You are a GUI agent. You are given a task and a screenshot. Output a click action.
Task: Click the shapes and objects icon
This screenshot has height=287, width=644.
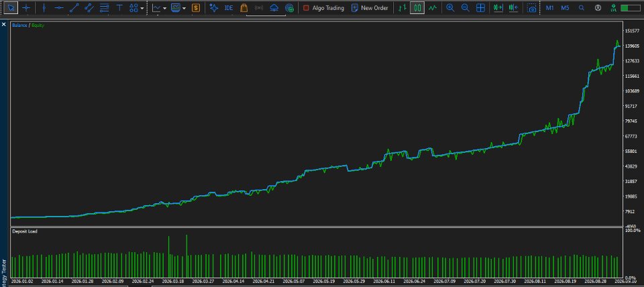pyautogui.click(x=134, y=8)
